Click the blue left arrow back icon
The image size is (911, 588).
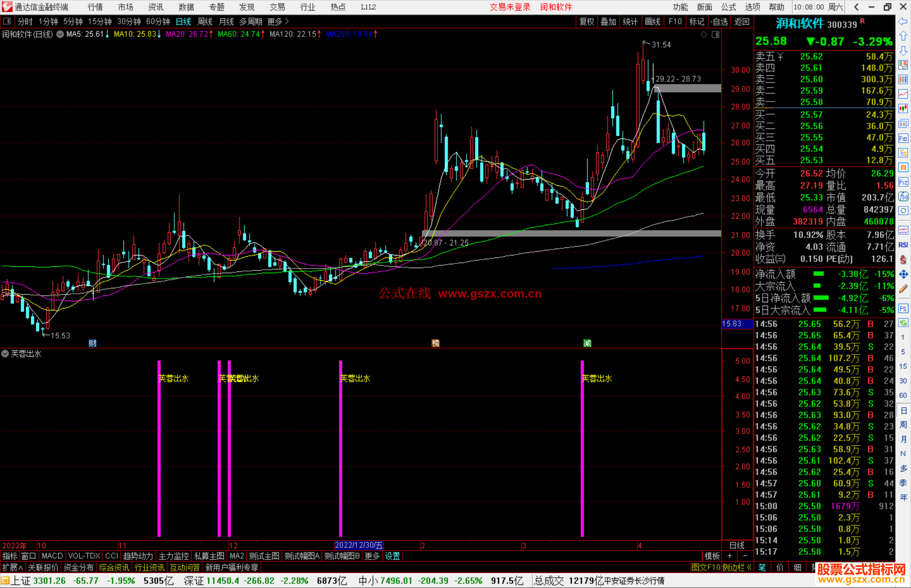click(903, 21)
